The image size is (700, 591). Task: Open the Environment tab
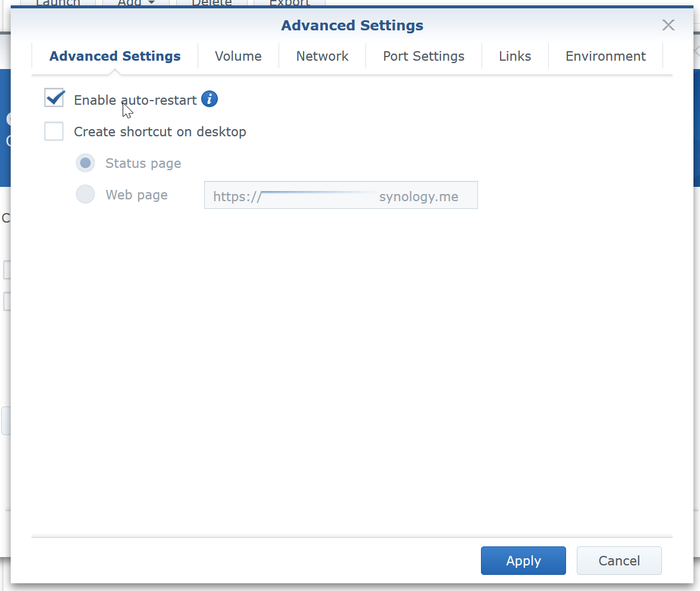tap(605, 57)
